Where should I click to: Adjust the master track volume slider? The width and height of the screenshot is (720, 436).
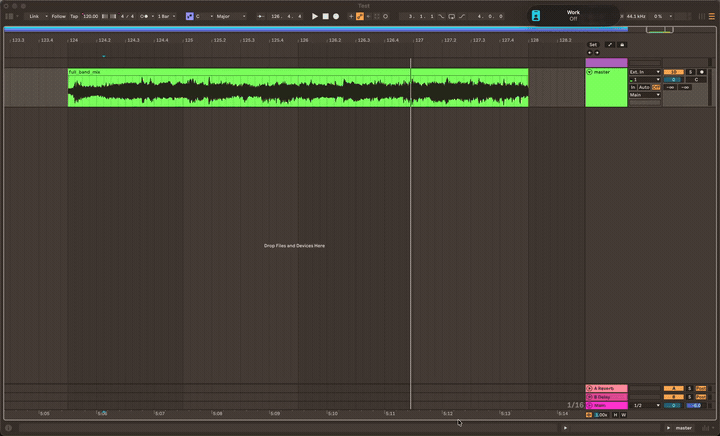click(674, 79)
